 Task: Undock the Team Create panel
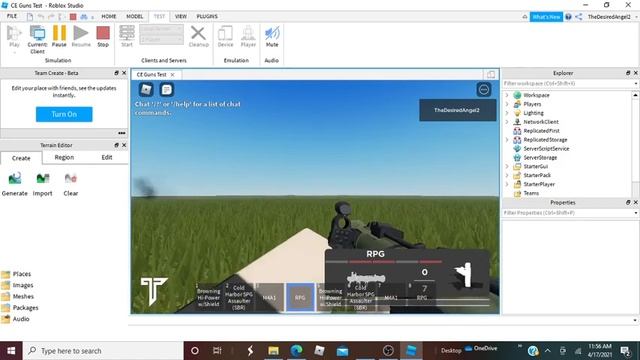point(116,73)
